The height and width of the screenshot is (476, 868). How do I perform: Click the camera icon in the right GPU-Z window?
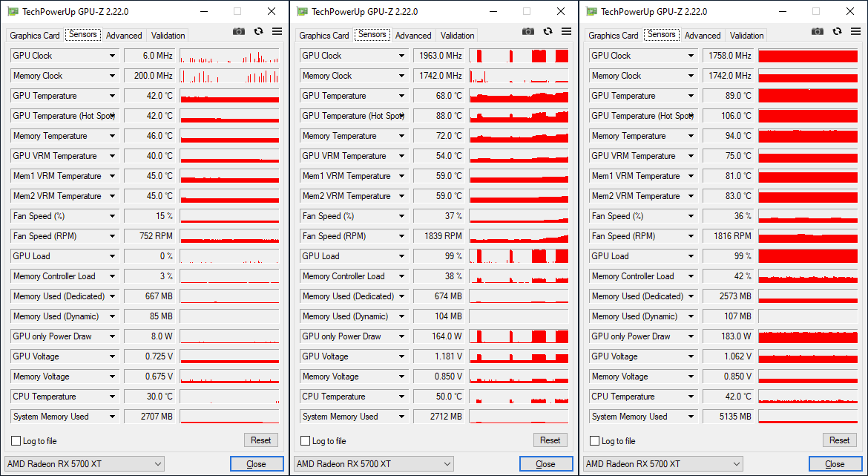click(x=818, y=32)
